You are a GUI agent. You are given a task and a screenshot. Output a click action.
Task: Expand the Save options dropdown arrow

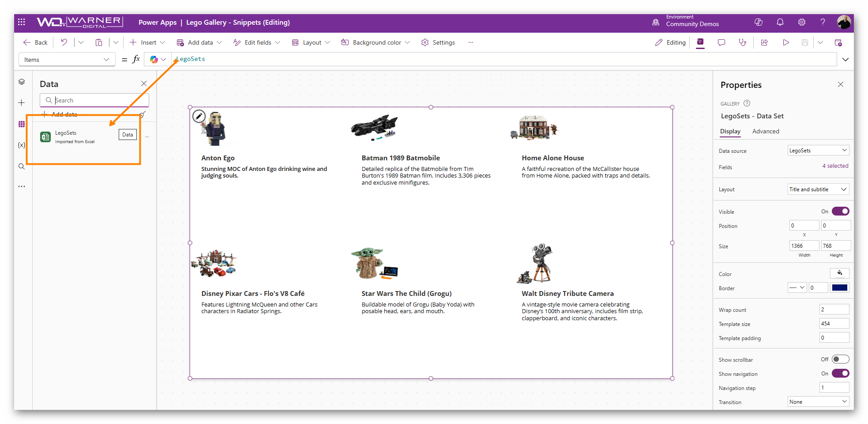[x=820, y=42]
